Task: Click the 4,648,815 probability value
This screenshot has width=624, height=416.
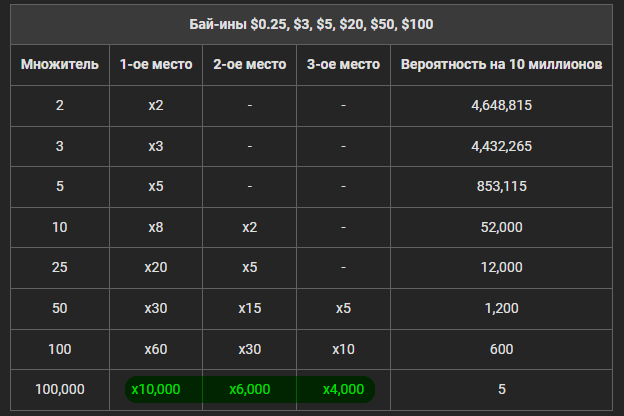Action: click(501, 105)
